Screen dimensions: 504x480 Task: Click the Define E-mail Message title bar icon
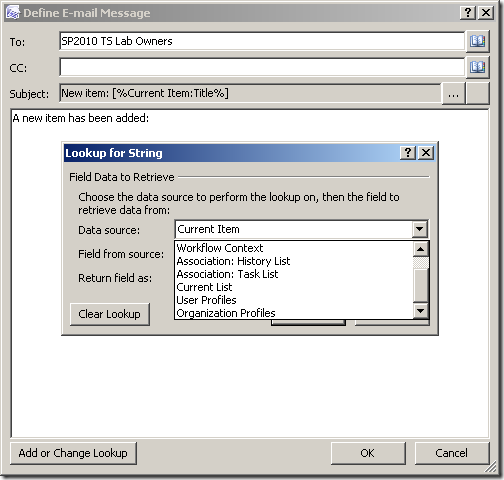(13, 13)
